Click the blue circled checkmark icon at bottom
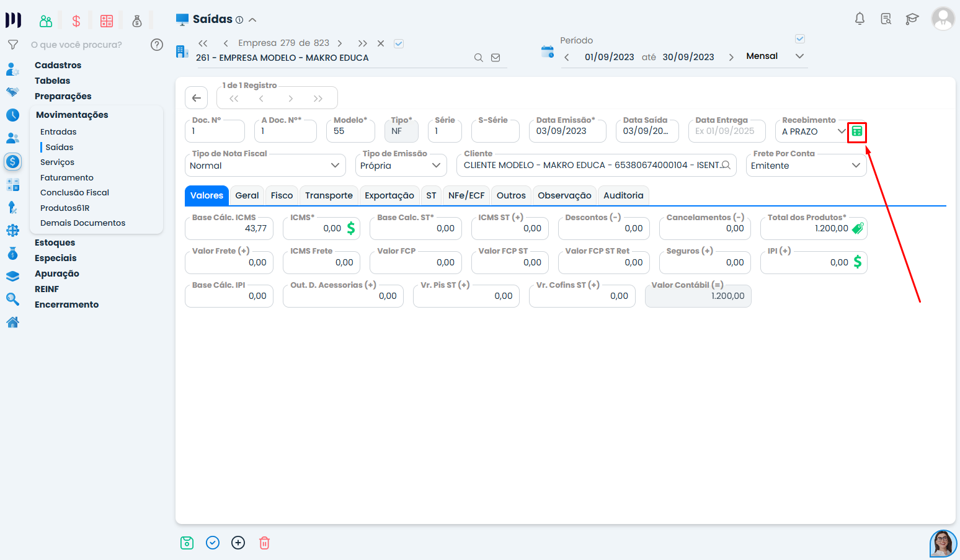Screen dimensions: 960x560 tap(213, 543)
